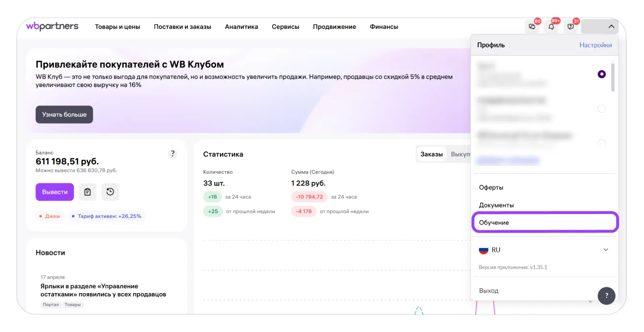644x332 pixels.
Task: Open the clipboard report icon next to Вывести
Action: pos(87,192)
